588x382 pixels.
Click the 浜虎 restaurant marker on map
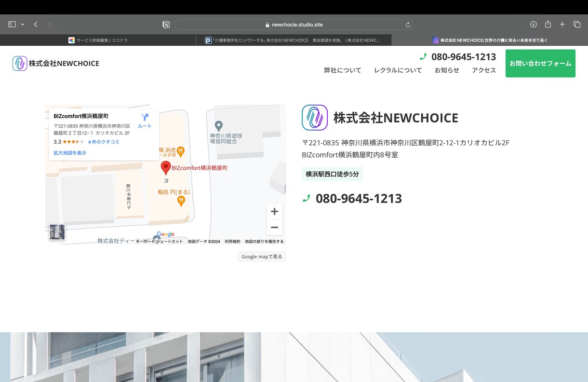tap(181, 151)
